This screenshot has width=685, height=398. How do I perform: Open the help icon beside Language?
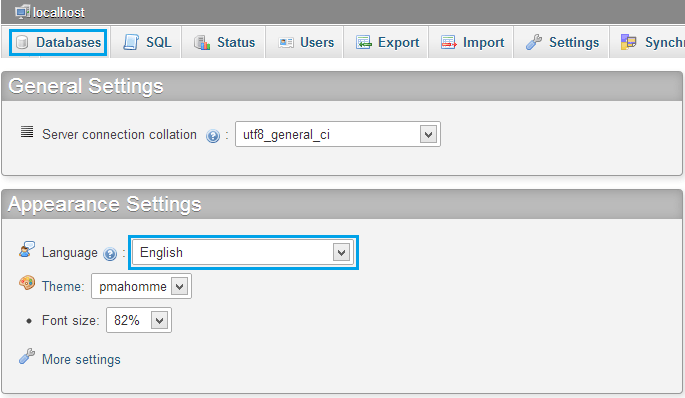coord(110,253)
